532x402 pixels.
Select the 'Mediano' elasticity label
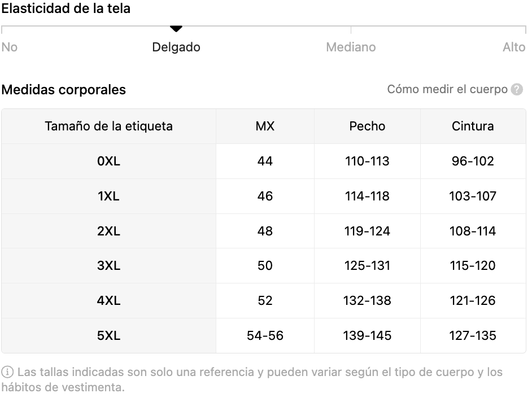(351, 47)
